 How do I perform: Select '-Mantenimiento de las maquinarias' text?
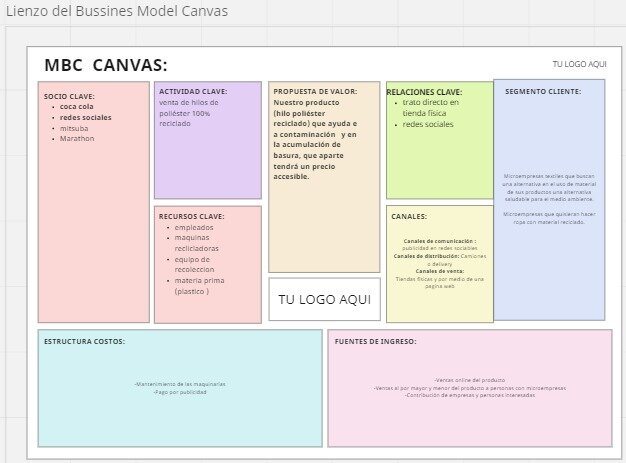180,384
